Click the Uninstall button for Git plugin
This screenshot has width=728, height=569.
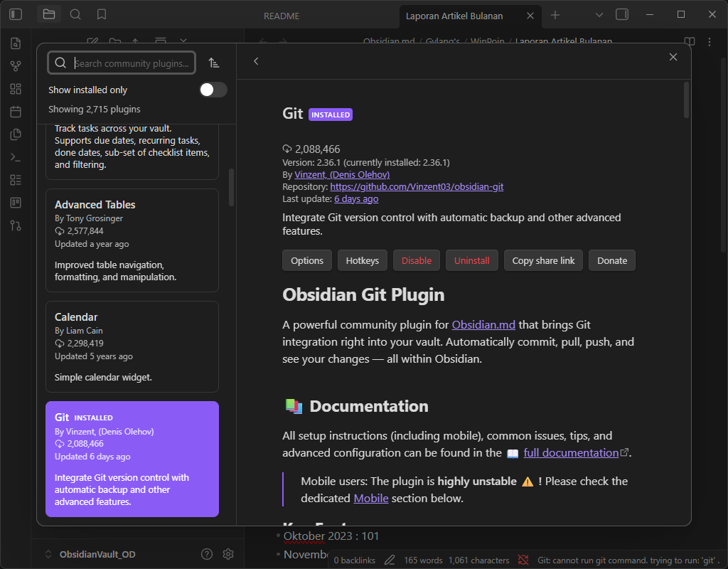point(471,260)
